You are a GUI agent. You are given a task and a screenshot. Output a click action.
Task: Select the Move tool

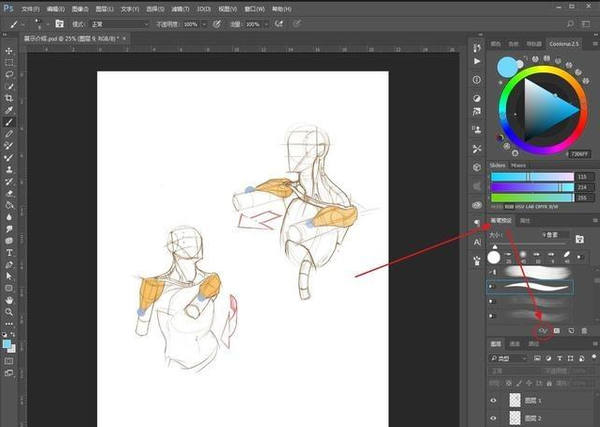pos(9,49)
